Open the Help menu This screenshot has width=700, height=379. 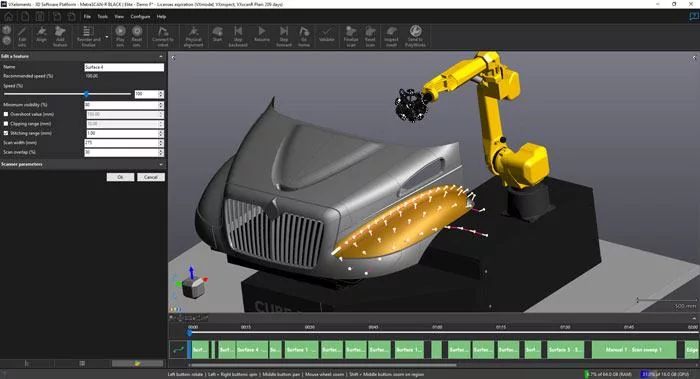(162, 17)
